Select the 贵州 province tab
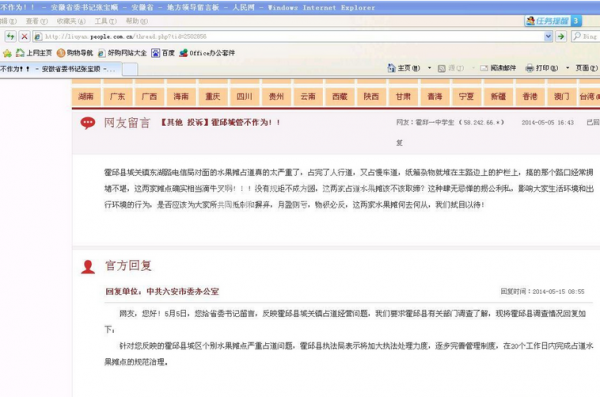600x397 pixels. 277,96
